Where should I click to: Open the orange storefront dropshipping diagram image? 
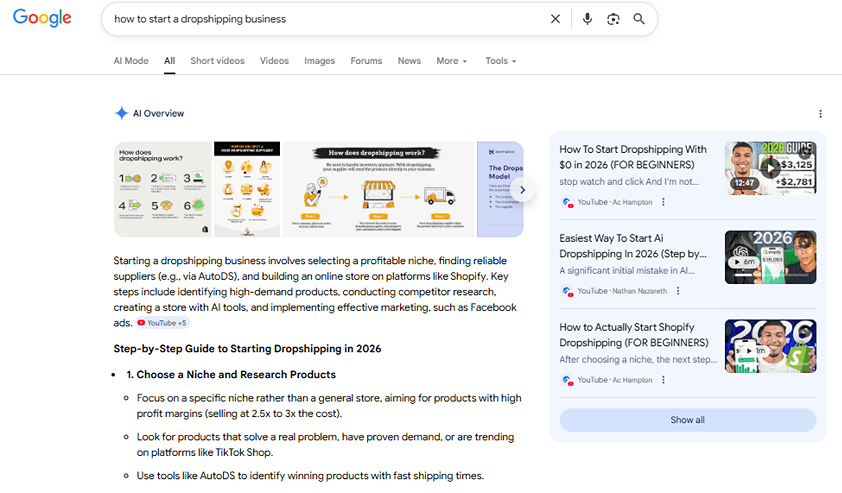tap(379, 189)
